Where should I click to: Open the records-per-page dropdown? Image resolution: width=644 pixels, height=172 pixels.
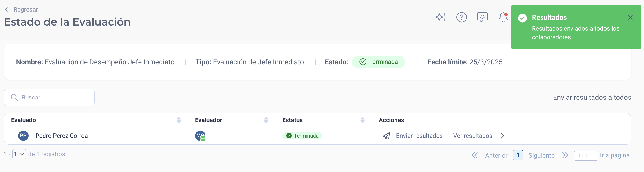(19, 154)
